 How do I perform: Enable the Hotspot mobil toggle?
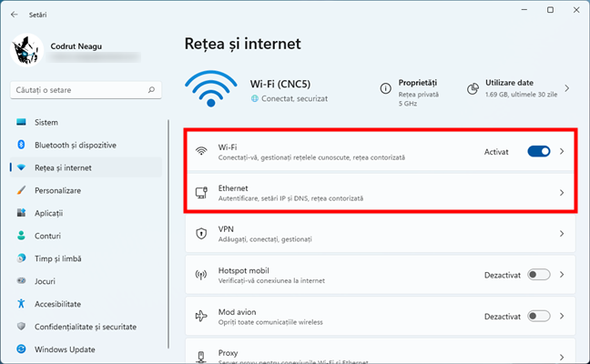539,275
